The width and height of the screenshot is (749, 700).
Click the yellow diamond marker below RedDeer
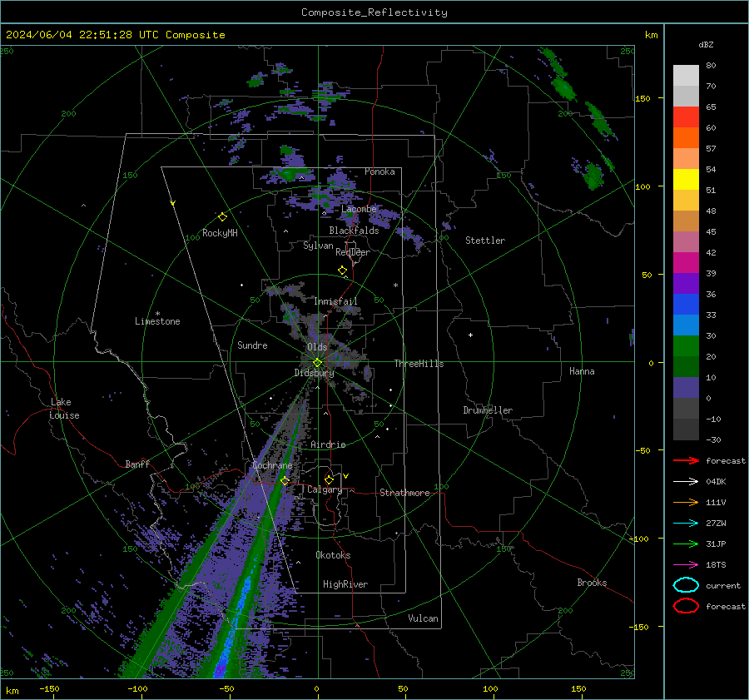click(343, 271)
